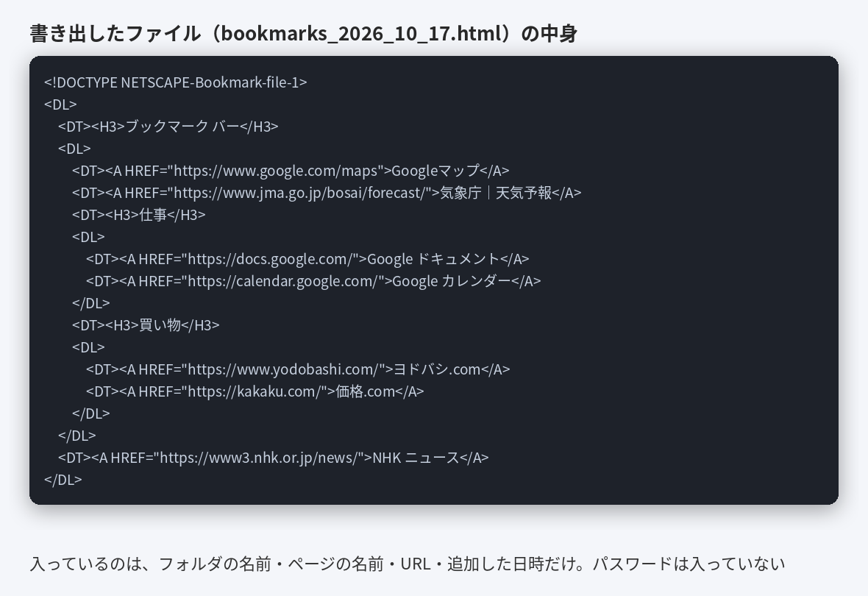Select the 買い物 folder H3 line

click(146, 325)
